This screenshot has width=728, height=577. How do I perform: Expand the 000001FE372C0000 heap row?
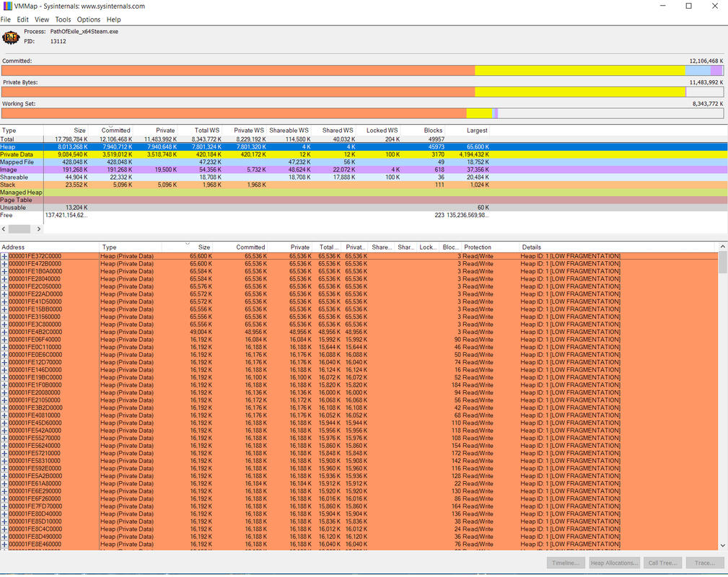pos(4,256)
